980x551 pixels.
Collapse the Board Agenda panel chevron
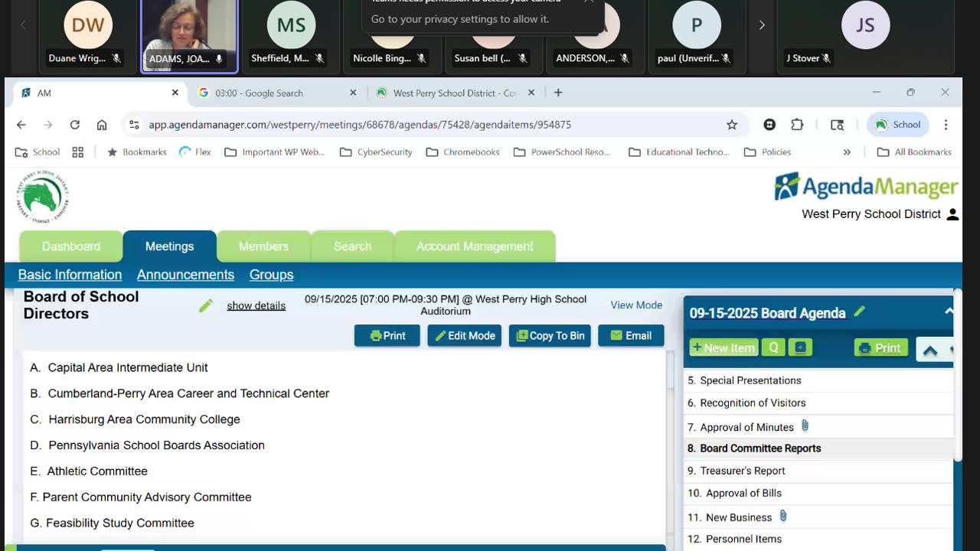949,312
